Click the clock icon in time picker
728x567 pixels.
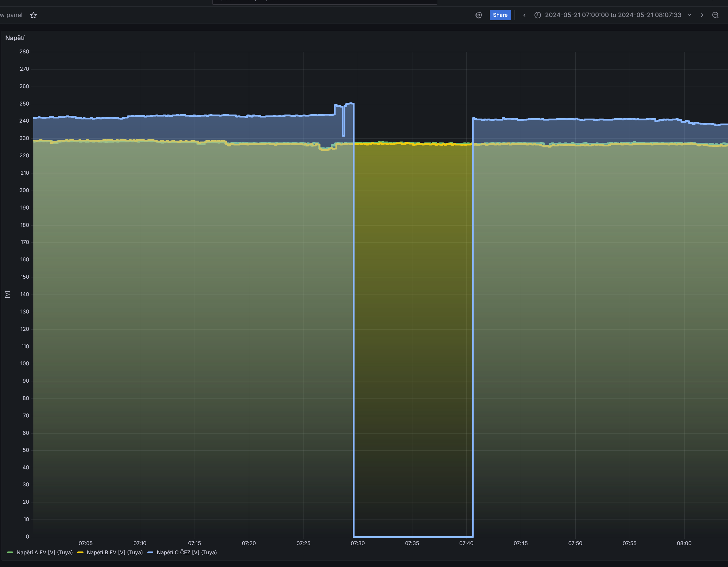(x=537, y=15)
